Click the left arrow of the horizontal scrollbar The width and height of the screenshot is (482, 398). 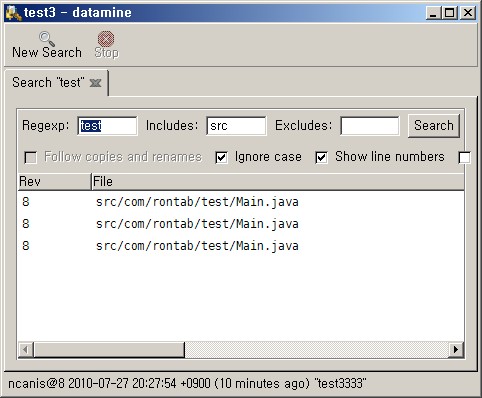(26, 350)
